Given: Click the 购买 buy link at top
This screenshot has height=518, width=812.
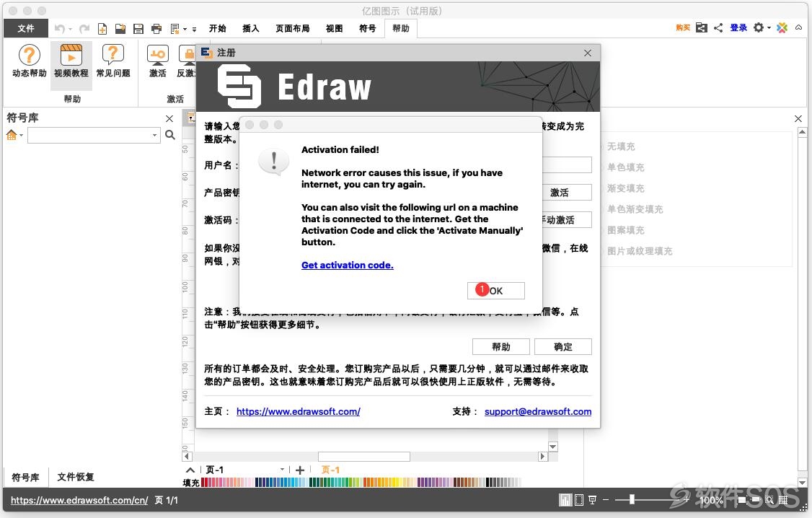Looking at the screenshot, I should point(683,27).
